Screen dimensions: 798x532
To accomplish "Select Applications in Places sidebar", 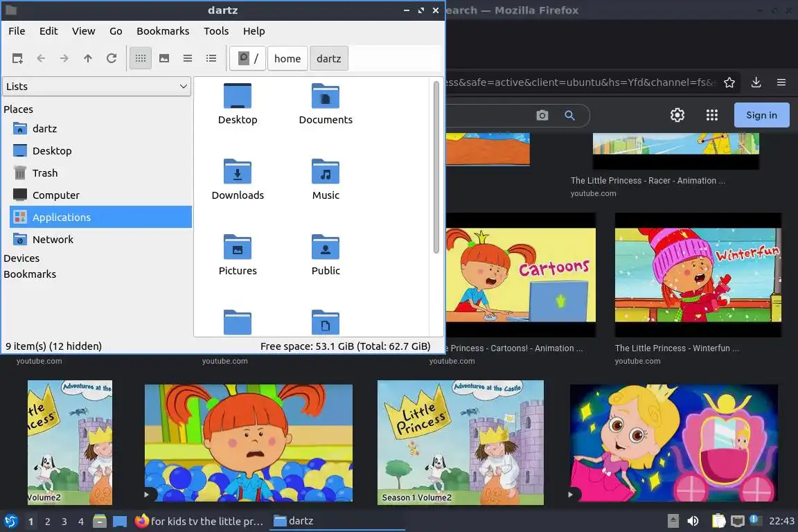I will [x=100, y=218].
